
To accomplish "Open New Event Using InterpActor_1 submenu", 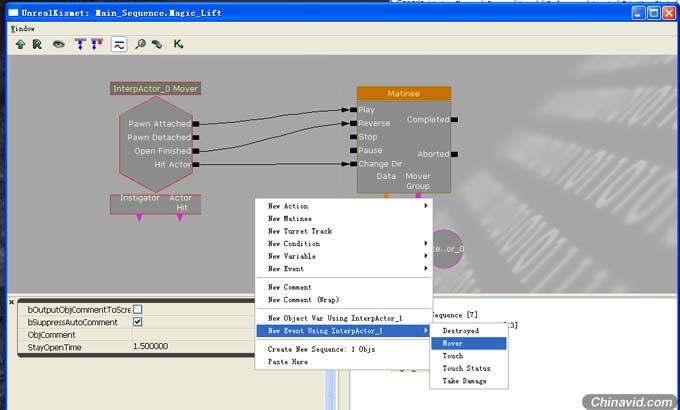I will pos(343,331).
